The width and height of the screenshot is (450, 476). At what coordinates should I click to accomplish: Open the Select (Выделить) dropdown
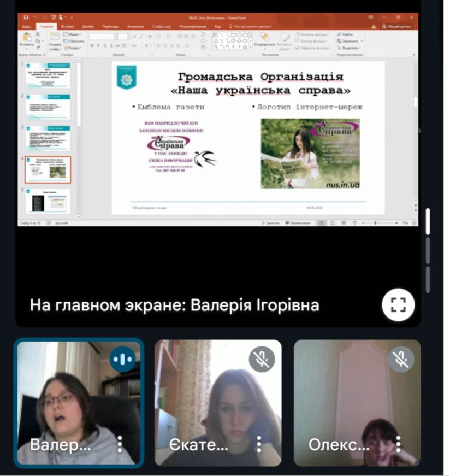[x=348, y=48]
